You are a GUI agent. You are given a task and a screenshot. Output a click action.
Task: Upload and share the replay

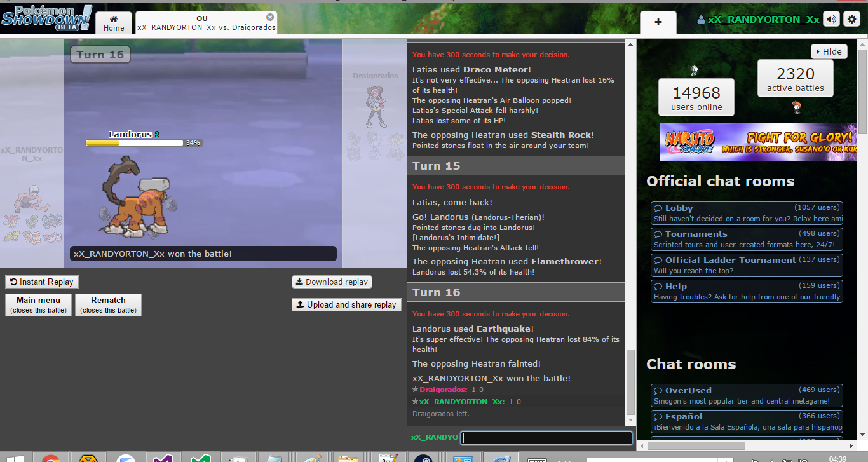(346, 305)
